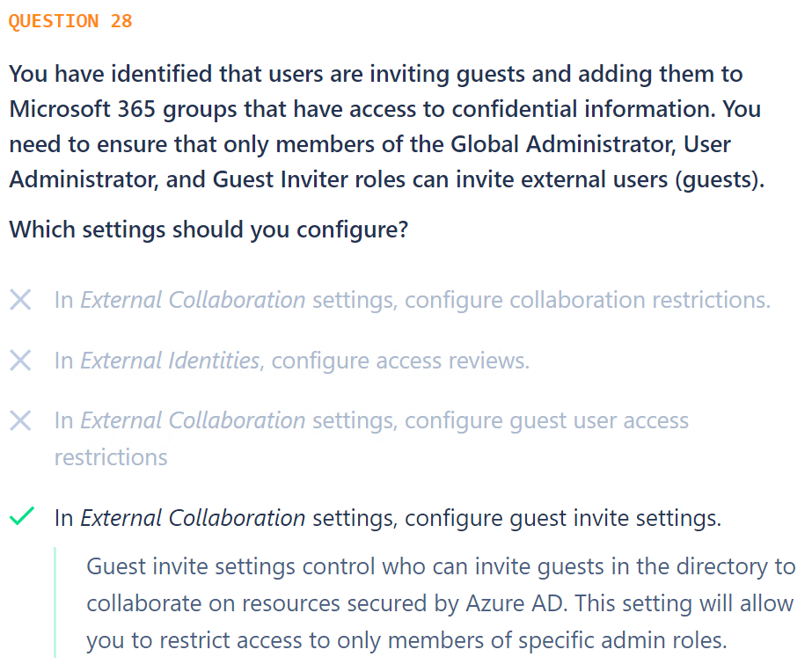Click the question paragraph about inviting guests
812x664 pixels.
coord(387,127)
